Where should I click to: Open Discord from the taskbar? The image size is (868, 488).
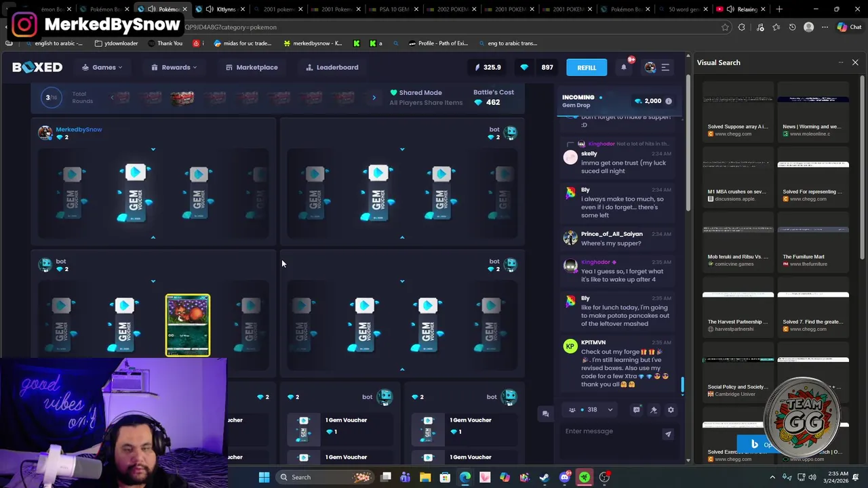click(x=564, y=477)
